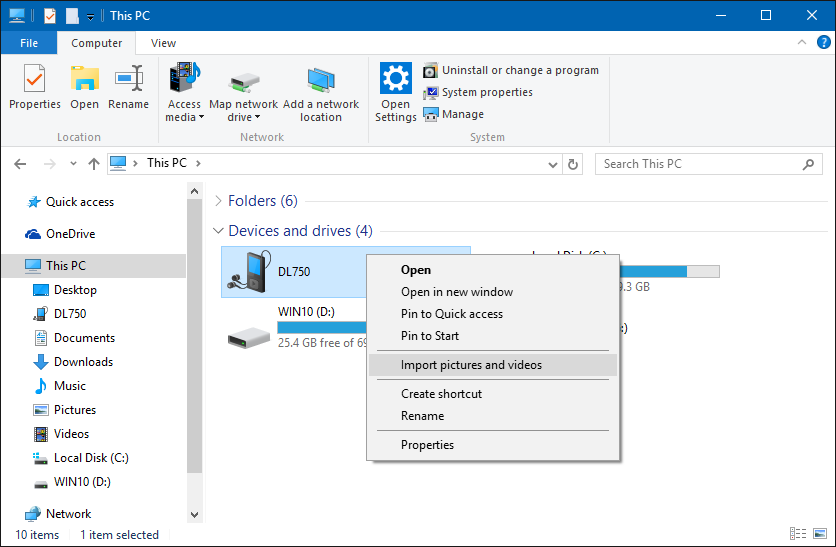836x547 pixels.
Task: Switch to large icons view in status bar
Action: tap(819, 533)
